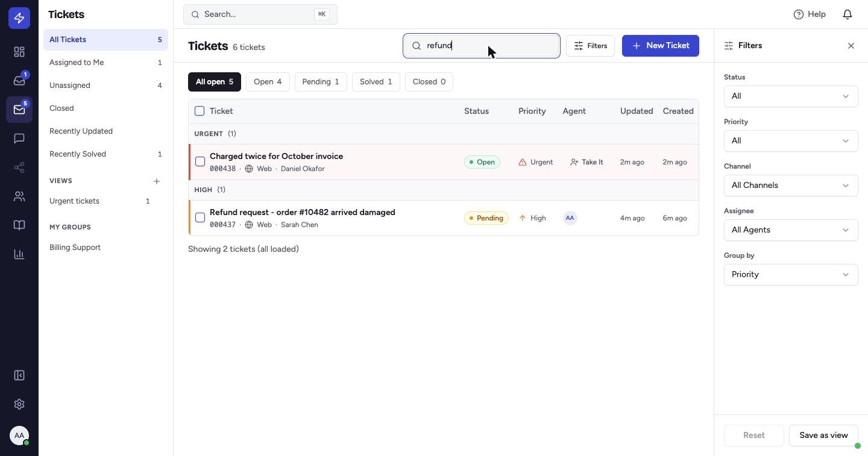Collapse the sidebar panel icon
This screenshot has width=868, height=456.
coord(19,375)
